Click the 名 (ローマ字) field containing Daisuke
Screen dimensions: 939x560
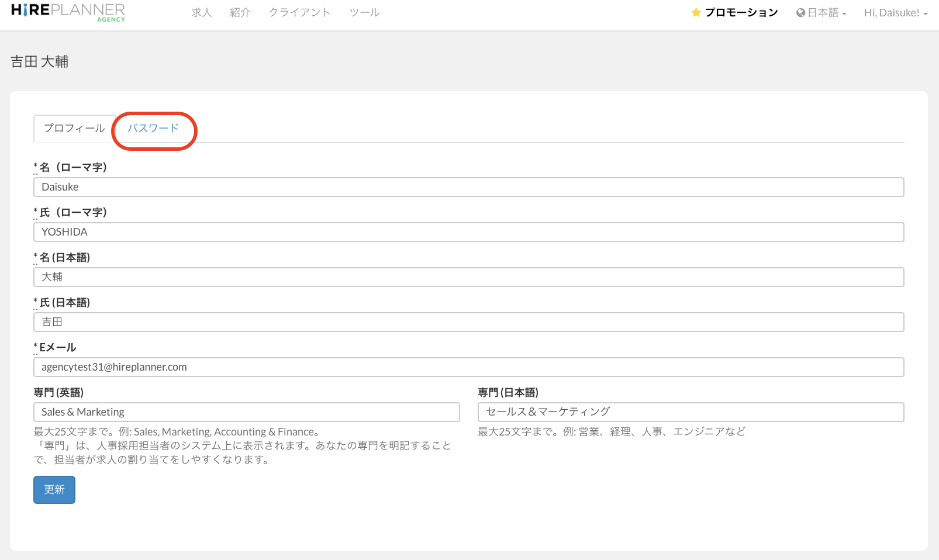468,187
